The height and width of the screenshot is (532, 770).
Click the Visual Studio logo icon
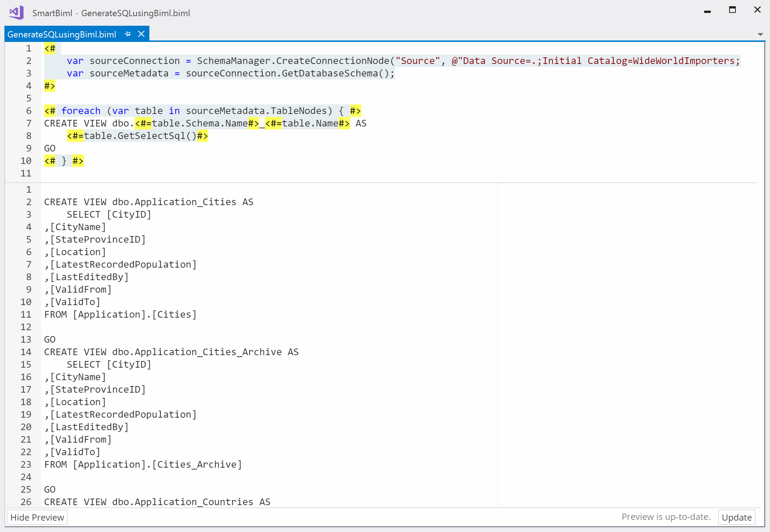pos(17,13)
